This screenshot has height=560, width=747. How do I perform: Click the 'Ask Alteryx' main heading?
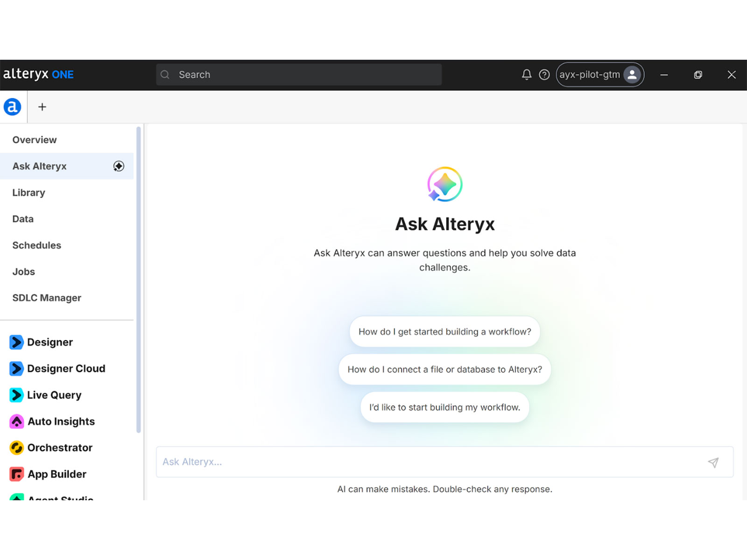(445, 224)
